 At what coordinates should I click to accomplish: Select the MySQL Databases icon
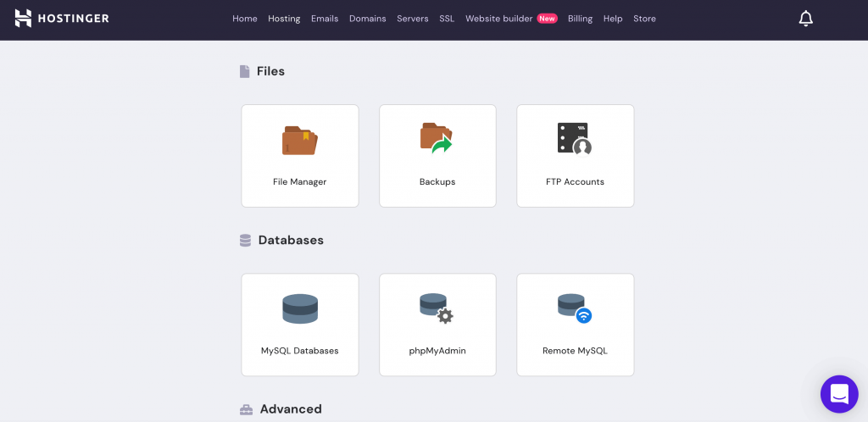299,309
